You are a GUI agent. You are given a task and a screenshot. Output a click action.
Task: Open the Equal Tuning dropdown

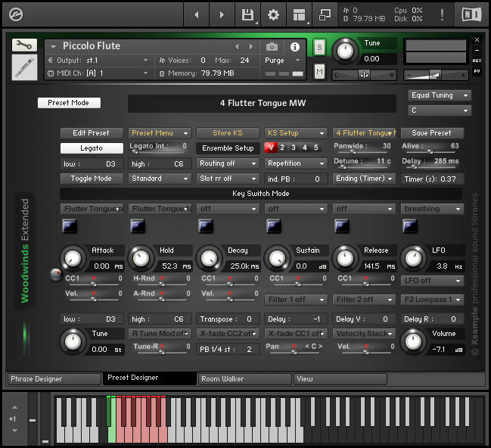pyautogui.click(x=440, y=95)
